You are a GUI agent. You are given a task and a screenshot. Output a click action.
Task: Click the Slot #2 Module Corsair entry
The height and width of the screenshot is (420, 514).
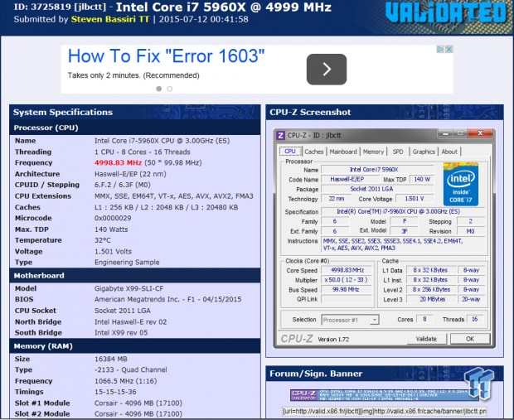pos(138,414)
